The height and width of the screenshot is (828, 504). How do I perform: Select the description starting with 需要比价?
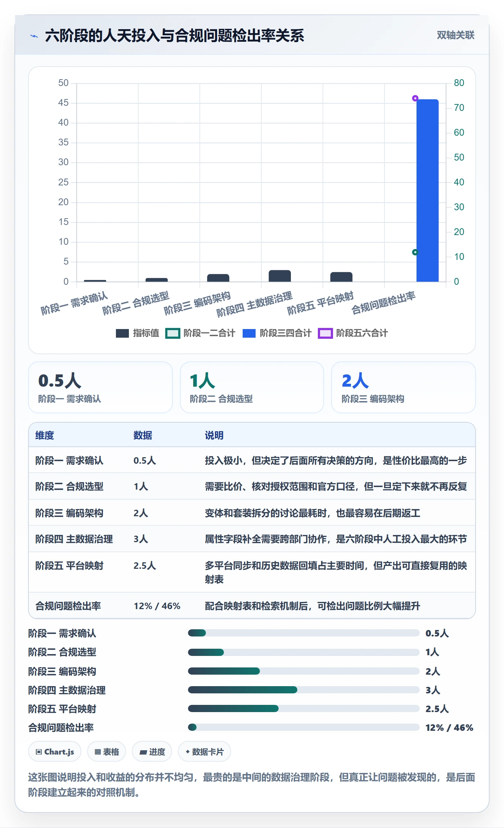[336, 486]
